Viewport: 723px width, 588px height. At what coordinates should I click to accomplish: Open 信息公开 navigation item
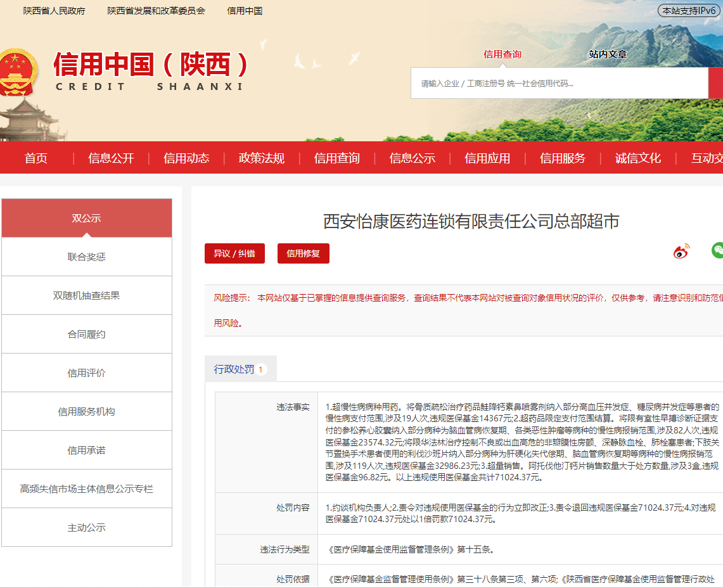pos(111,158)
